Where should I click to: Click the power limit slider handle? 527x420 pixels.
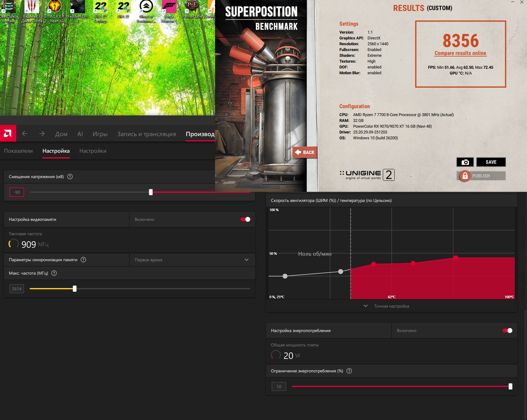[511, 386]
